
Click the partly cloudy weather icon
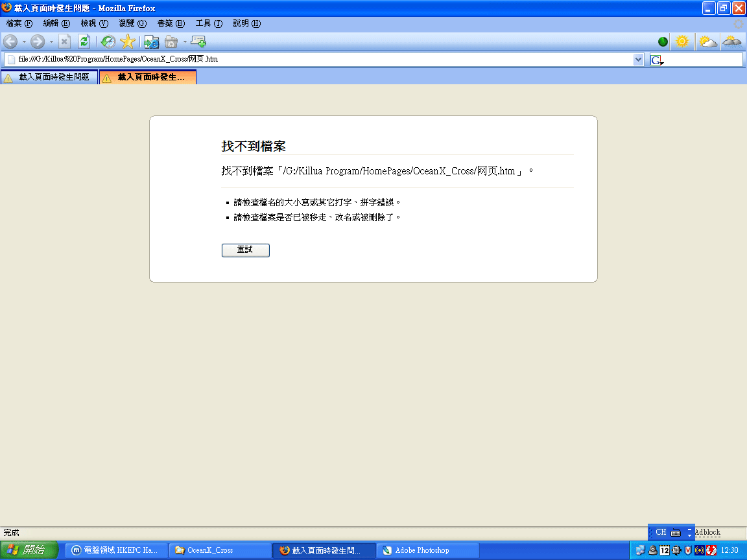pyautogui.click(x=708, y=42)
